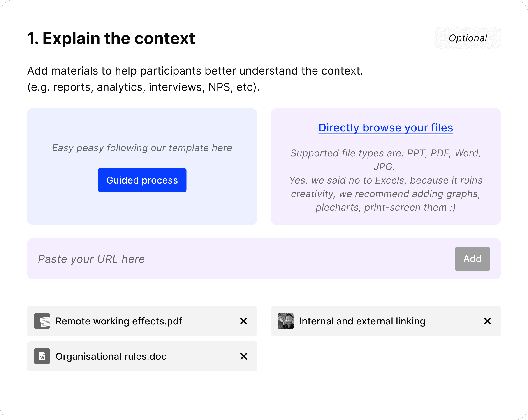
Task: Delete the Organisational rules.doc attachment
Action: [243, 356]
